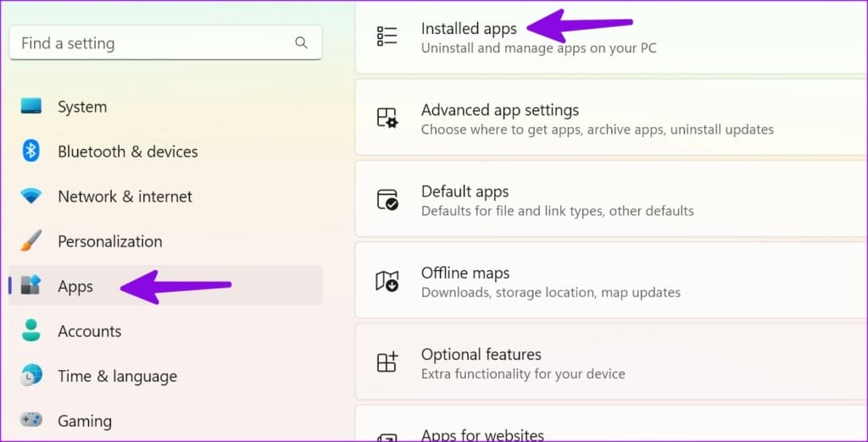
Task: Open Network & internet settings
Action: click(x=165, y=196)
